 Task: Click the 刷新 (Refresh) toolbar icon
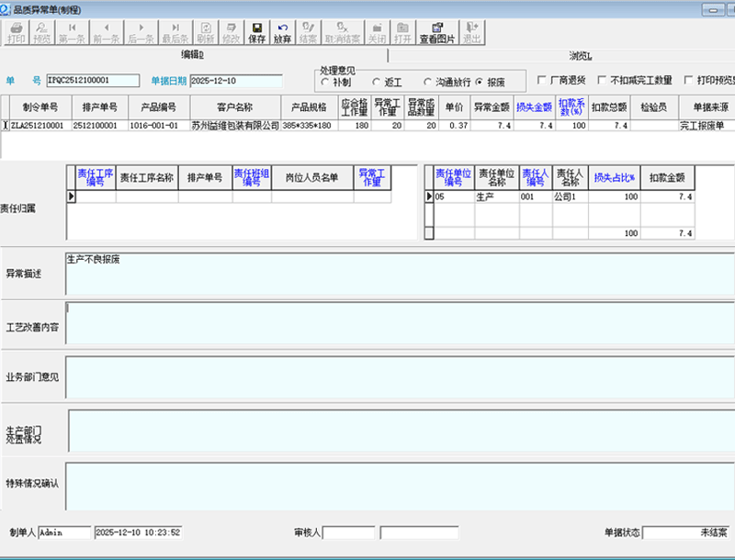click(x=206, y=33)
